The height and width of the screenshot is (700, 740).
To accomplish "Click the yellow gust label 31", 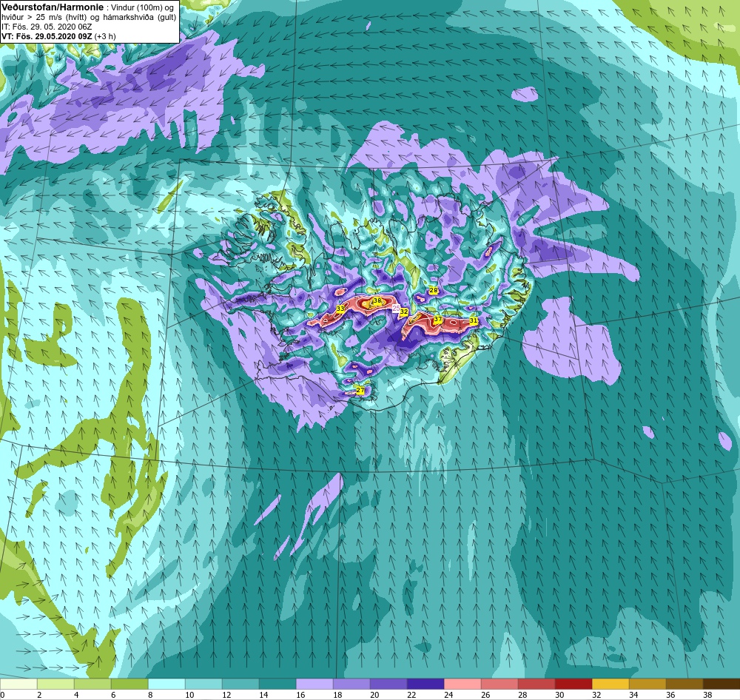I will (x=474, y=320).
